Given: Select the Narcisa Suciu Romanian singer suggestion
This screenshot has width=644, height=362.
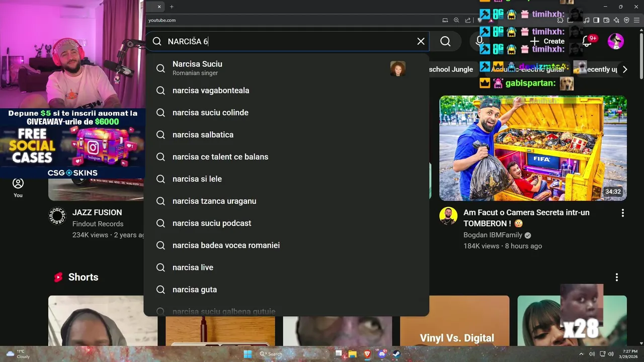Looking at the screenshot, I should [286, 68].
